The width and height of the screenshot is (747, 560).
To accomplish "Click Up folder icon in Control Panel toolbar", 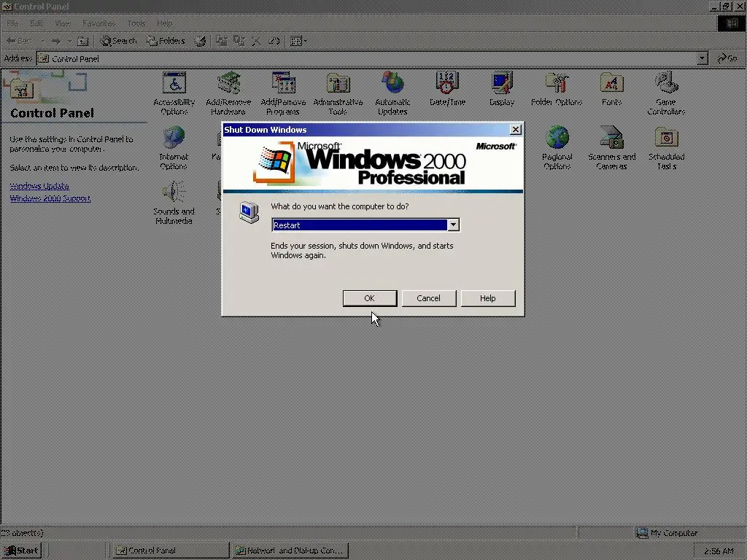I will pyautogui.click(x=83, y=41).
